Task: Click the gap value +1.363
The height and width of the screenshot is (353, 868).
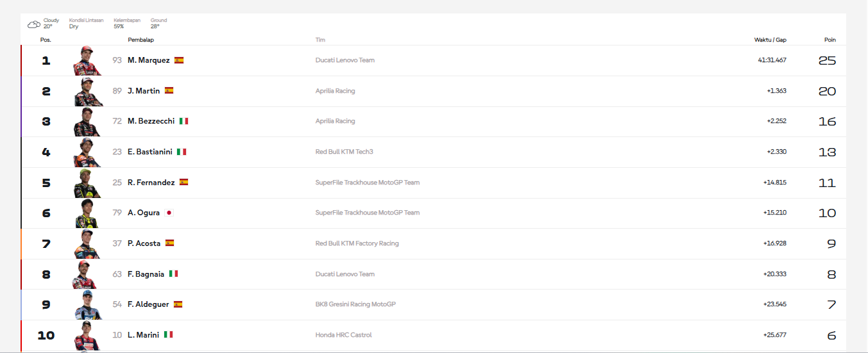Action: 776,91
